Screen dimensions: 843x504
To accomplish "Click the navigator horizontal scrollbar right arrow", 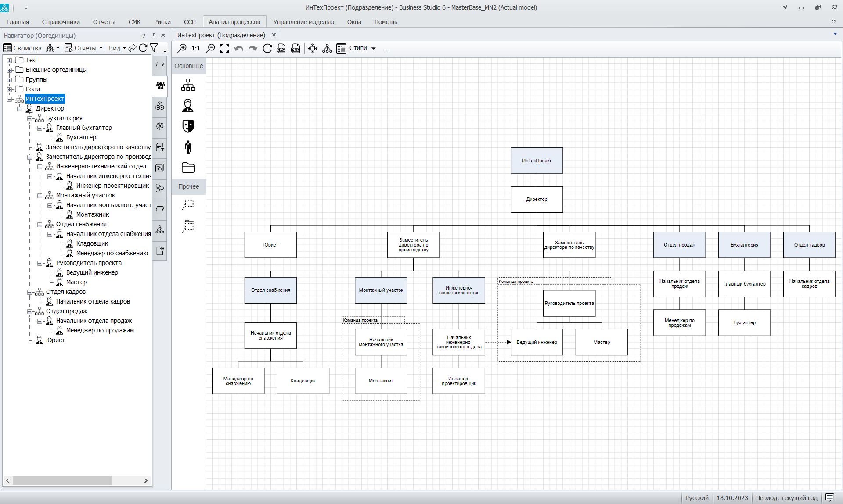I will point(146,480).
